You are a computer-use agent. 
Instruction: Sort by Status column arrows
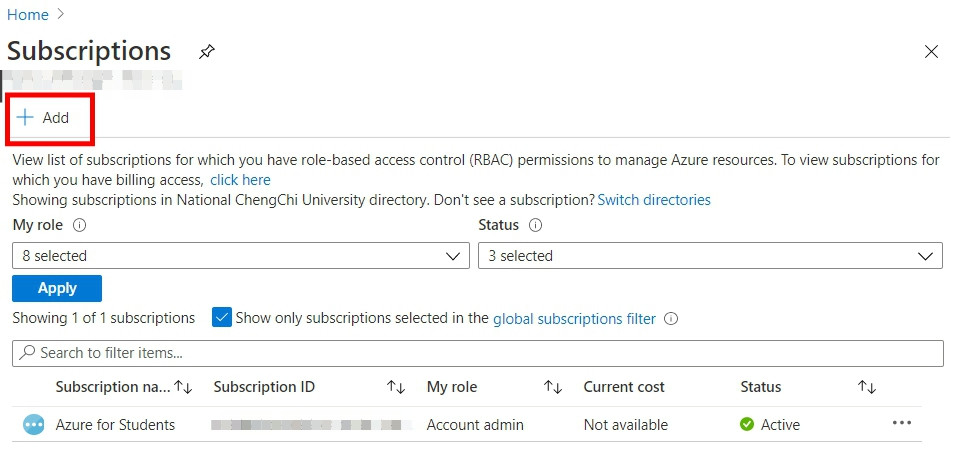867,387
